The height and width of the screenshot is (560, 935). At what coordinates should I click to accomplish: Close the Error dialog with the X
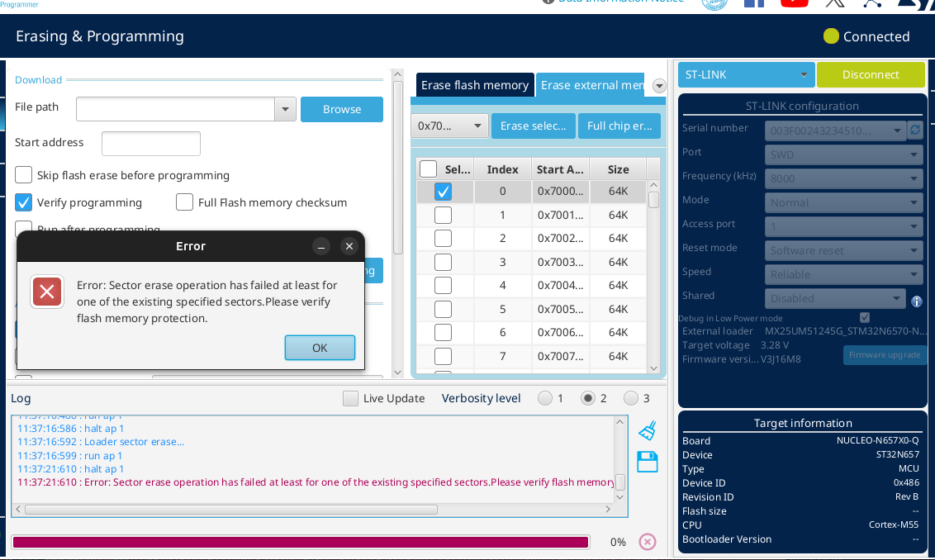tap(349, 245)
